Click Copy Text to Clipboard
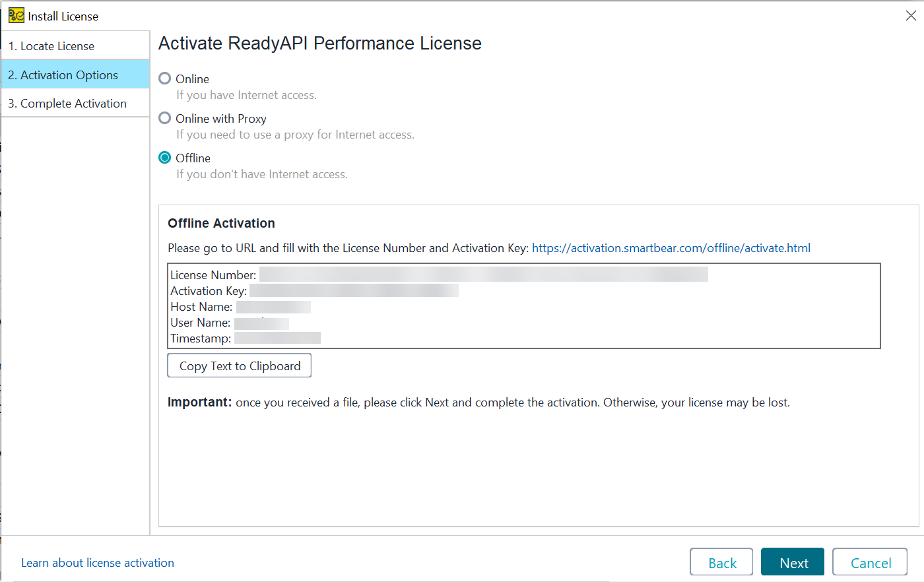 (239, 365)
